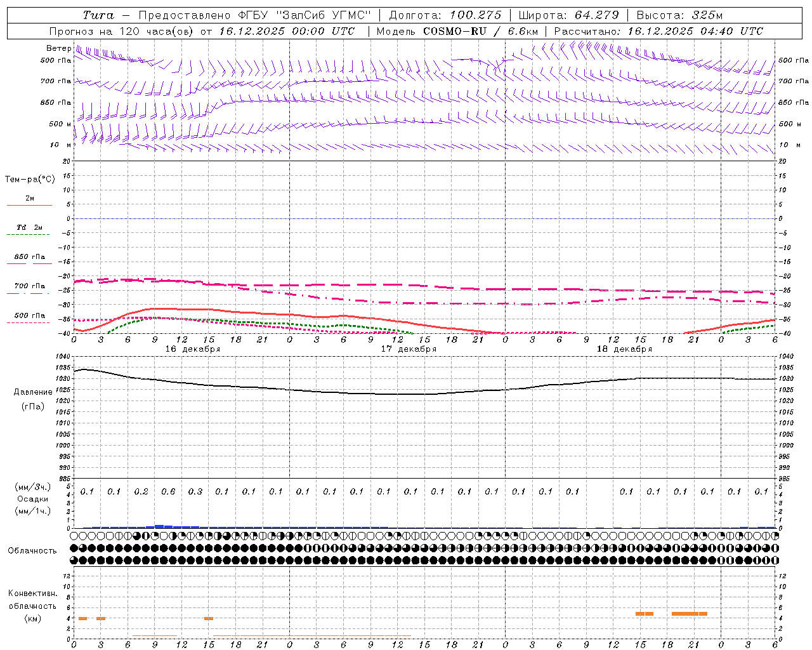Click the "Ветер" wind panel label
This screenshot has height=650, width=812.
click(x=58, y=48)
